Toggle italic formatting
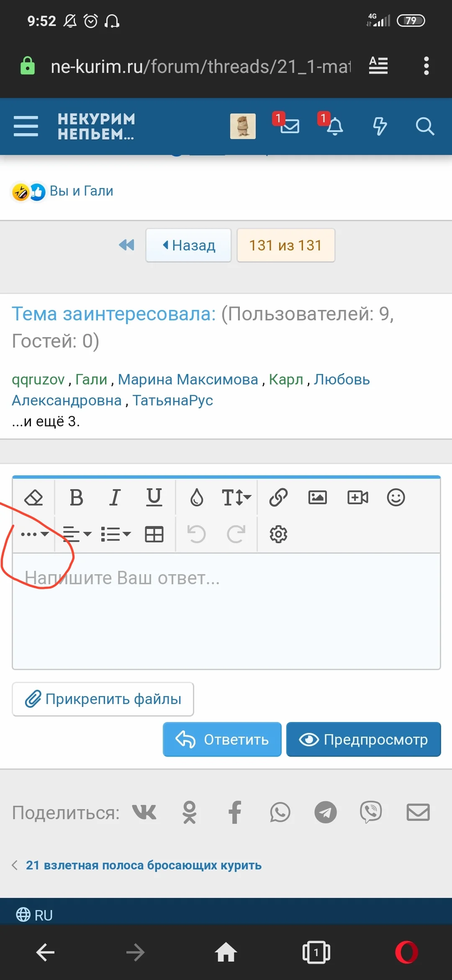The width and height of the screenshot is (452, 980). [x=115, y=498]
